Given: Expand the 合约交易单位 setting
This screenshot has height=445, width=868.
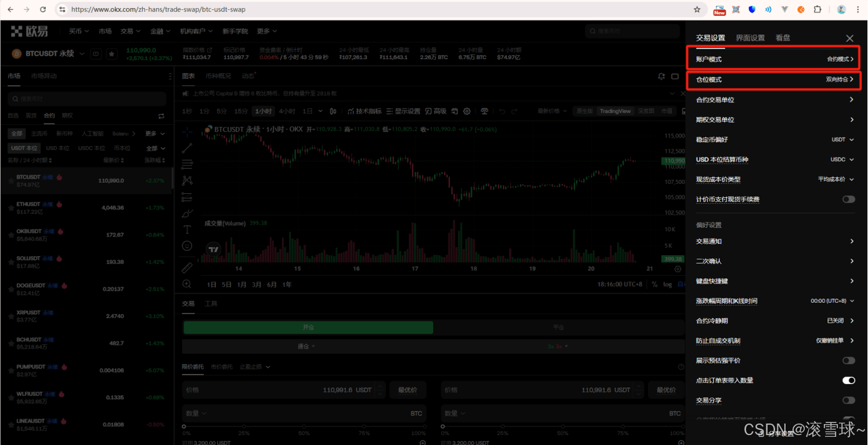Looking at the screenshot, I should [775, 100].
